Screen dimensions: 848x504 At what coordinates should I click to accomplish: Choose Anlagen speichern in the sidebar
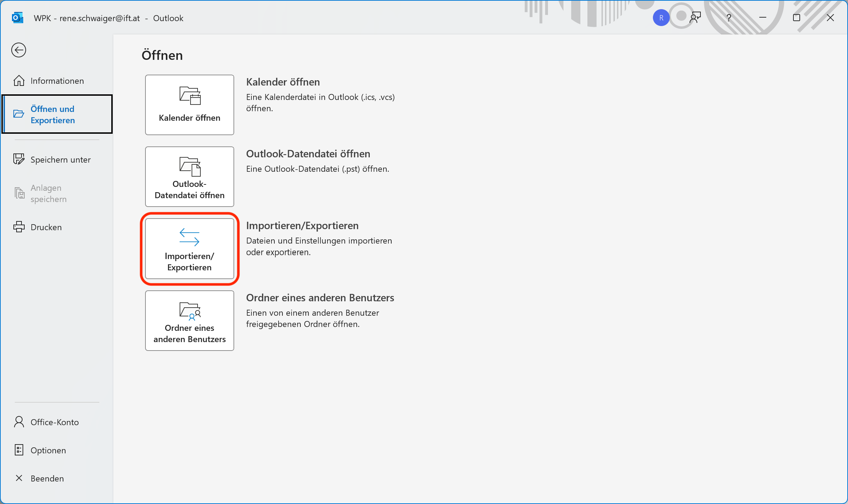[x=57, y=194]
